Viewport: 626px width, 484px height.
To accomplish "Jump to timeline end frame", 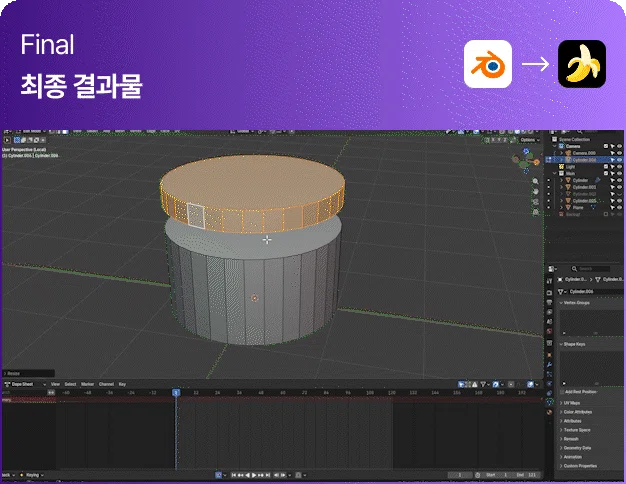I will coord(268,475).
